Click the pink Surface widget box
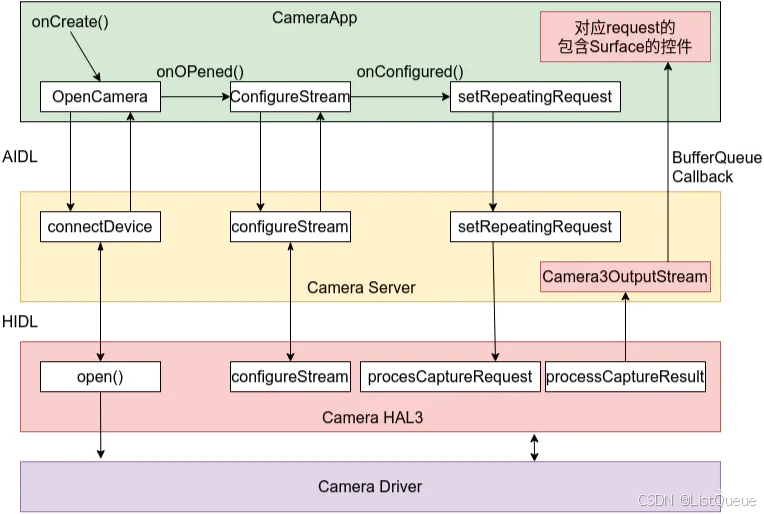 [x=625, y=37]
